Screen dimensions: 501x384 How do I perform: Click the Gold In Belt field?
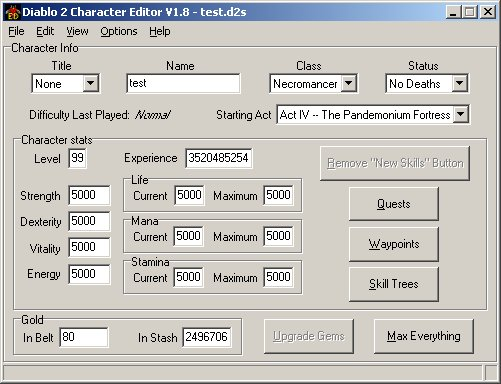click(84, 337)
